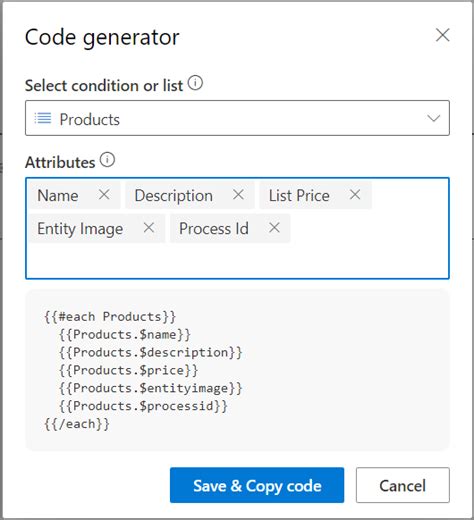Select the Entity Image attribute chip
This screenshot has width=474, height=520.
pos(80,229)
